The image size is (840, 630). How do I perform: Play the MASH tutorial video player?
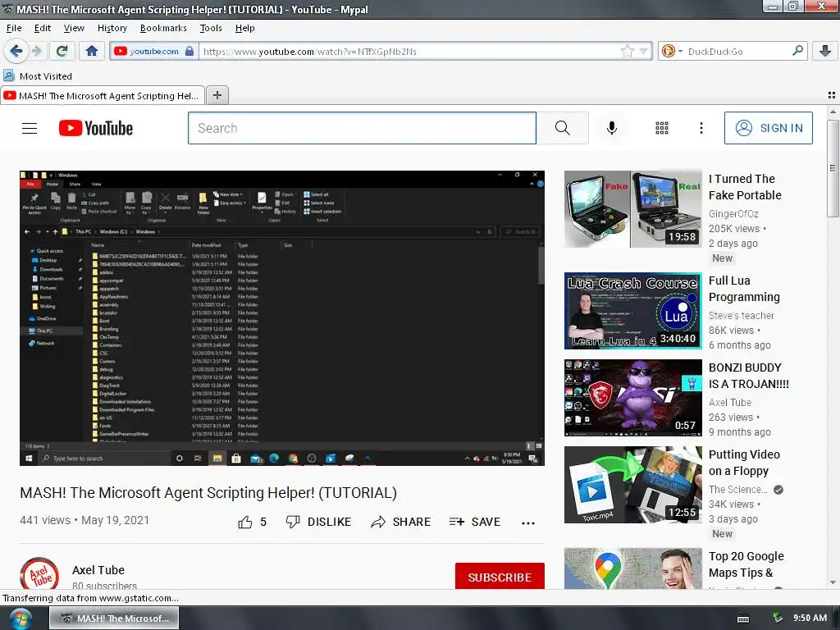click(x=282, y=318)
